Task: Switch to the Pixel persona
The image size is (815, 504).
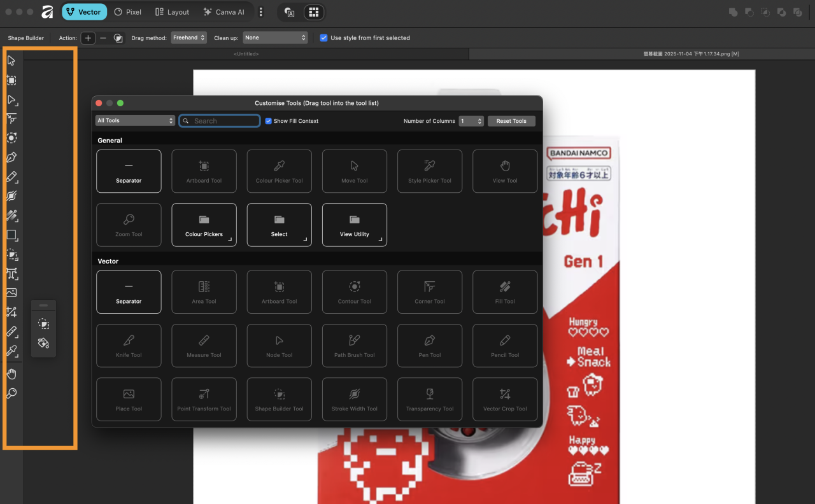Action: tap(127, 11)
